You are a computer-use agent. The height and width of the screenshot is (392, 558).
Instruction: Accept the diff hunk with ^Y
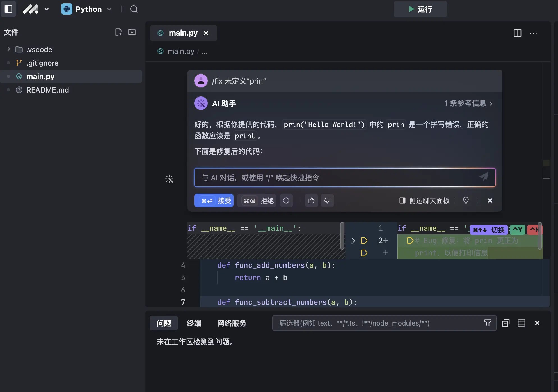[x=518, y=230]
